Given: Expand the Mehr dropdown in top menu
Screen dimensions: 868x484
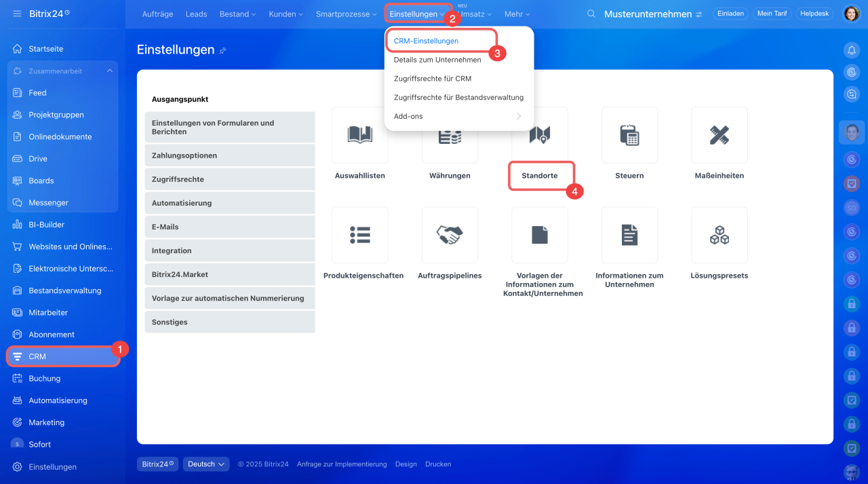Looking at the screenshot, I should (517, 14).
